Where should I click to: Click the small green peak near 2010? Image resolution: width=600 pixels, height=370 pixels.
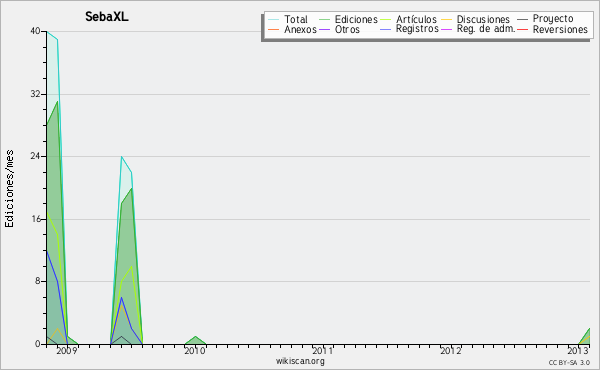[195, 339]
